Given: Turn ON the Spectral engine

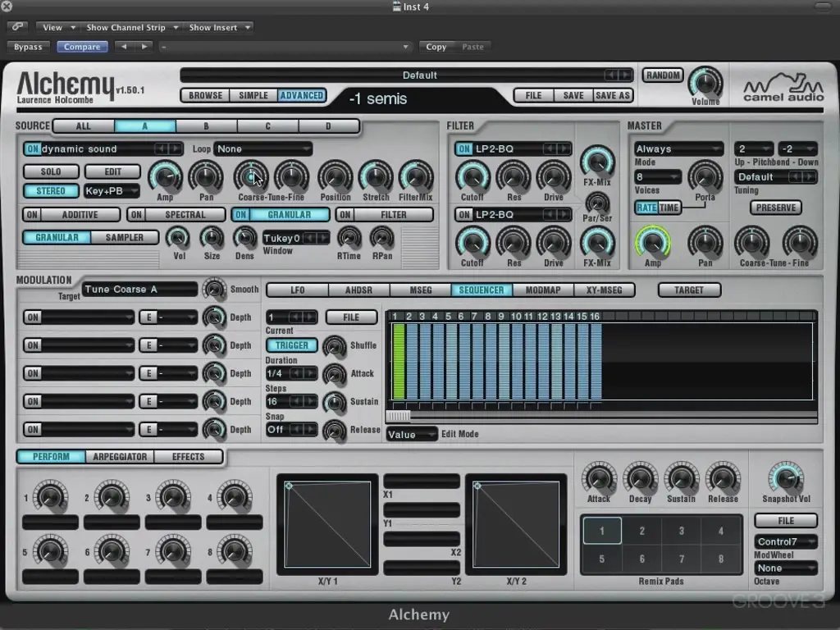Looking at the screenshot, I should 137,215.
